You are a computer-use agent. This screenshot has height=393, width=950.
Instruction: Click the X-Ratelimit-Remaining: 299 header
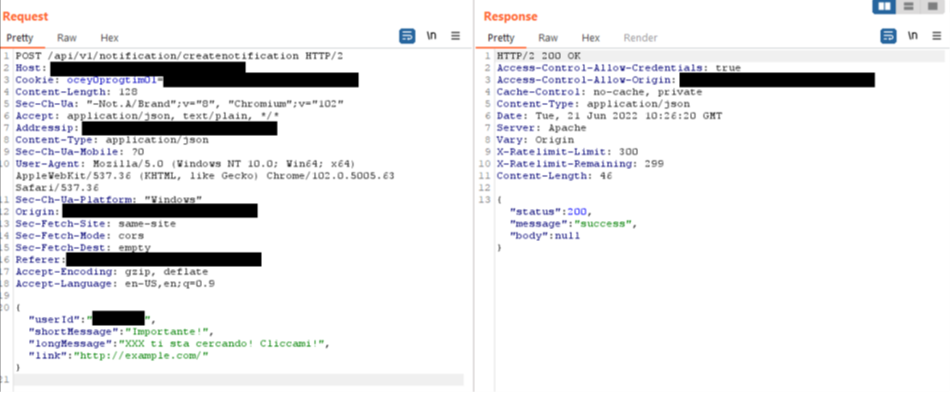pos(580,164)
